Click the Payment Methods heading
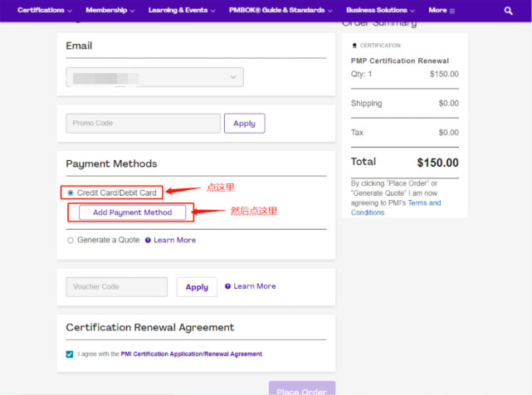This screenshot has width=532, height=395. point(111,164)
